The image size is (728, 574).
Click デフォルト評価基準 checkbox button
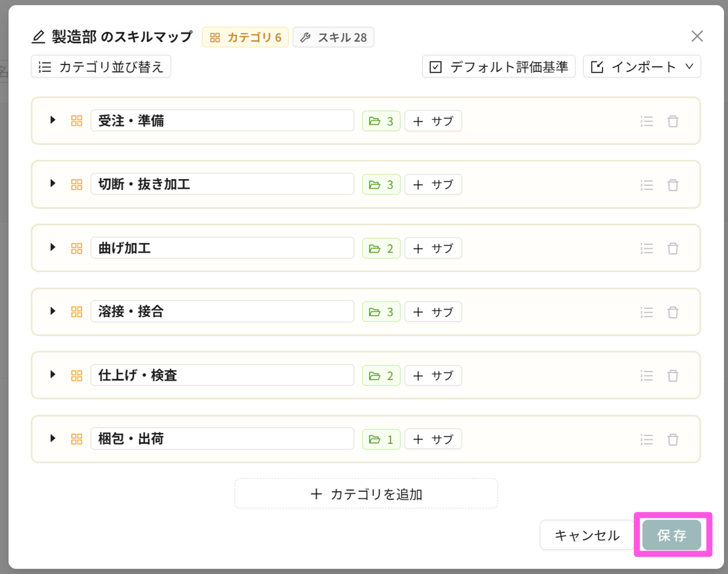(x=499, y=67)
